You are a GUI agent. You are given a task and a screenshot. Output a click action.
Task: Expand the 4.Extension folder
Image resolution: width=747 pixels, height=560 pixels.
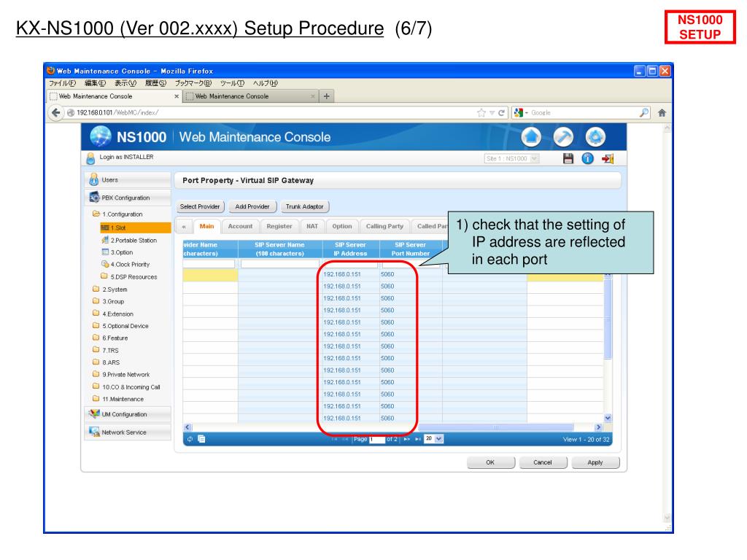pyautogui.click(x=96, y=314)
